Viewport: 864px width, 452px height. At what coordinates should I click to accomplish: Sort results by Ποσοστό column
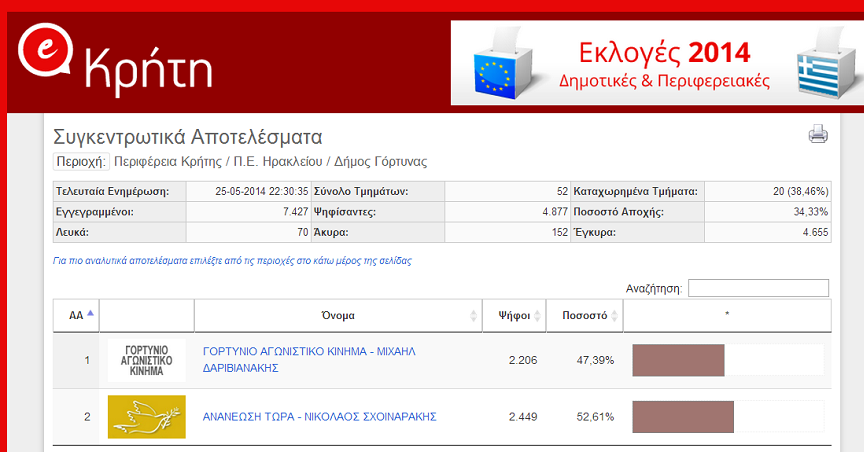584,315
